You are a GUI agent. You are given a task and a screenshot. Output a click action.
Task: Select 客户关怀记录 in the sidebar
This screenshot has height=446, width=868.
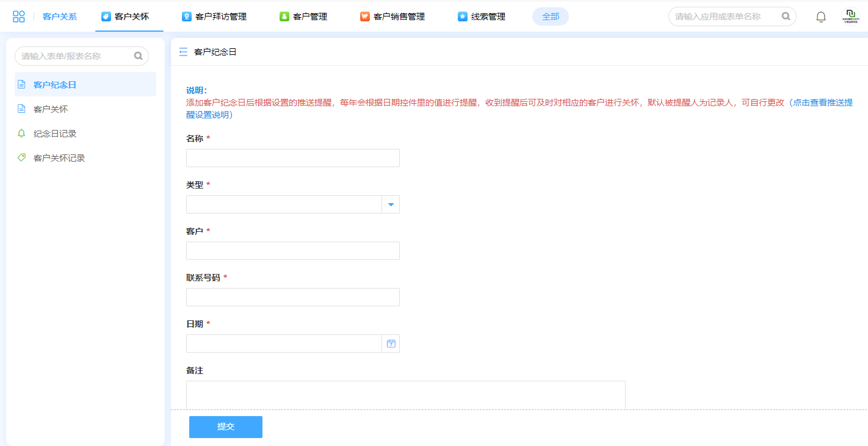coord(59,158)
